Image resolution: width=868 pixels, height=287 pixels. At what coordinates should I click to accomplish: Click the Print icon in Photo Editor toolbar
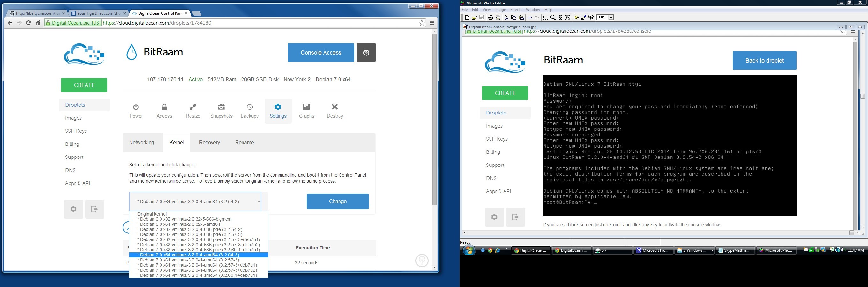(x=490, y=18)
